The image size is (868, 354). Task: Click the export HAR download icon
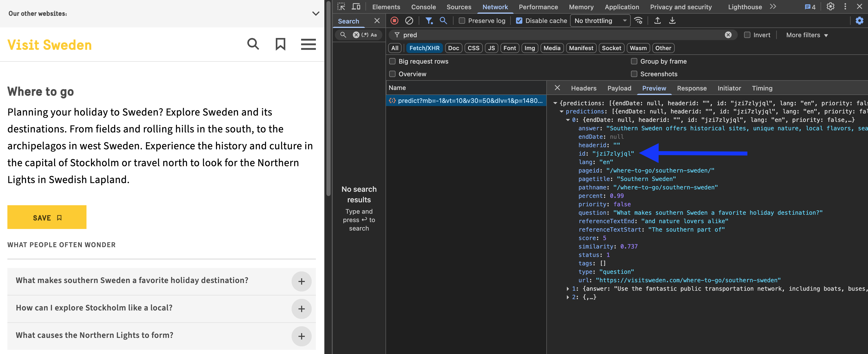[672, 21]
